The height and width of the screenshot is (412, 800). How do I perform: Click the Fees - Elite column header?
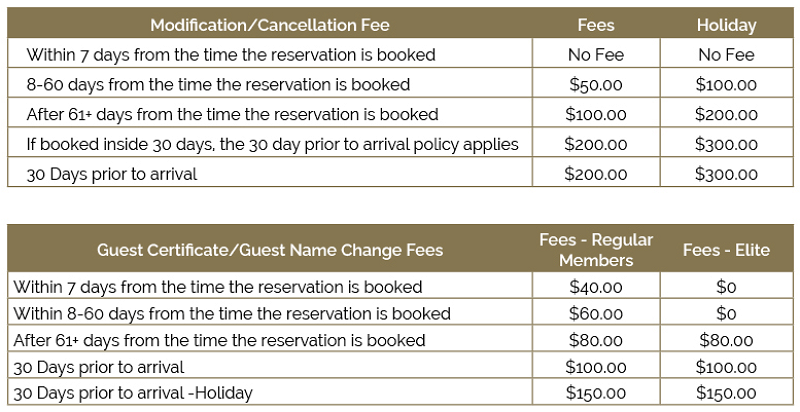coord(727,250)
